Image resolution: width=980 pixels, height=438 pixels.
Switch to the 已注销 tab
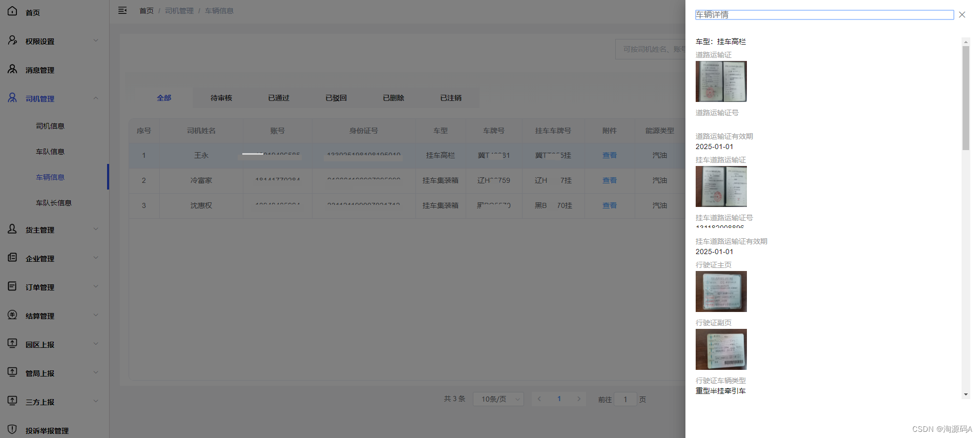(451, 98)
